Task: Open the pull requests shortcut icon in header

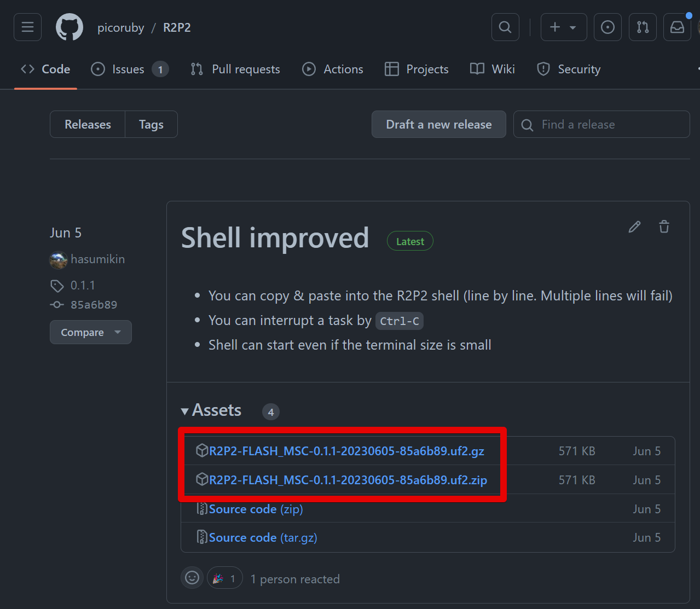Action: tap(643, 27)
